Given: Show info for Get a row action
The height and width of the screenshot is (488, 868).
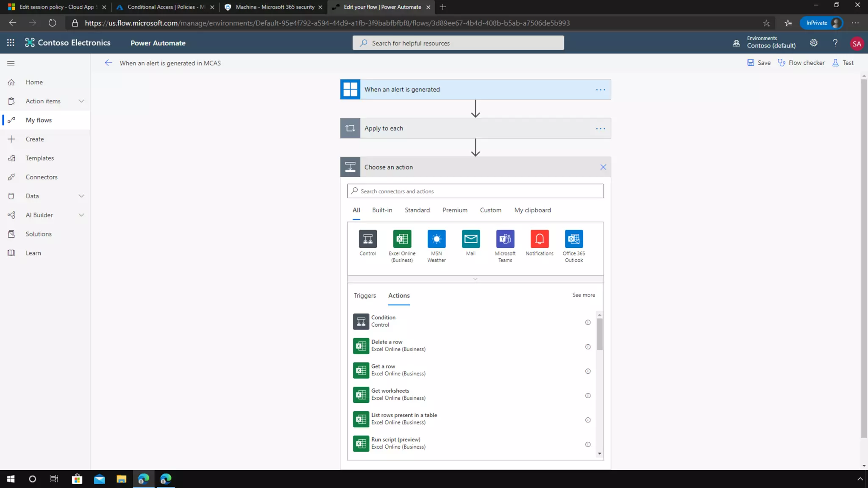Looking at the screenshot, I should 588,371.
